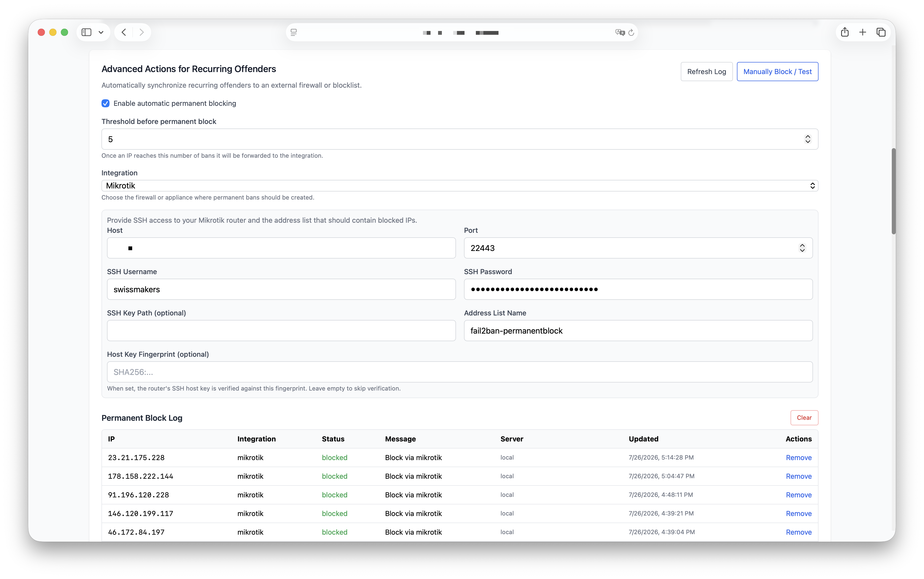Remove the 178.158.222.144 block entry
The height and width of the screenshot is (579, 924).
click(x=799, y=476)
